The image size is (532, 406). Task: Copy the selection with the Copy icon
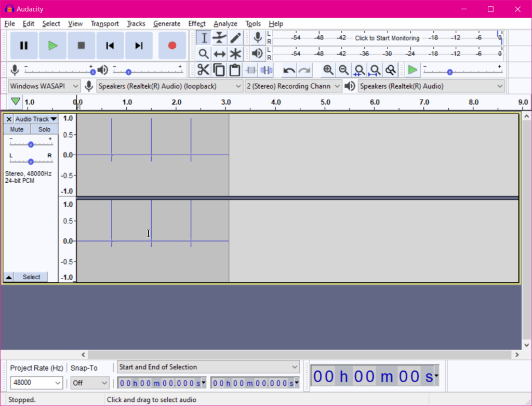[x=219, y=70]
